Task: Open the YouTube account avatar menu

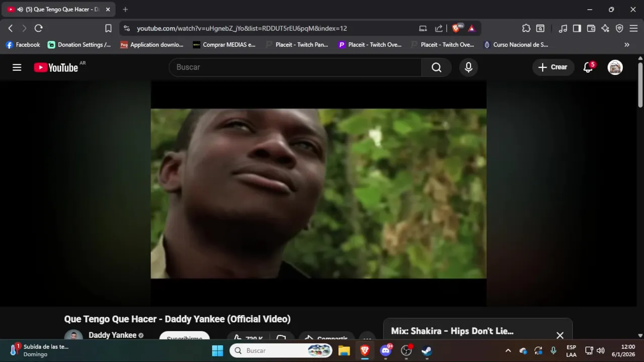Action: 615,67
